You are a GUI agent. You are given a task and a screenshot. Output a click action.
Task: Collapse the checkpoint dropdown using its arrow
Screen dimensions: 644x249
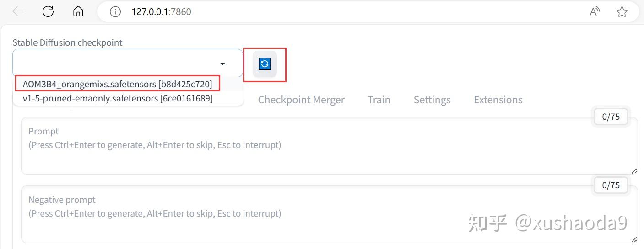tap(222, 64)
